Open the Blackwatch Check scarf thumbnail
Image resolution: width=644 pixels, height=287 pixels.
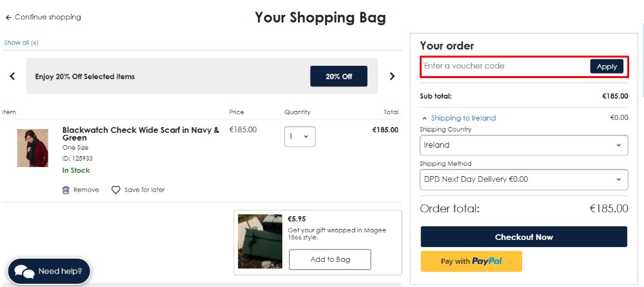click(32, 148)
